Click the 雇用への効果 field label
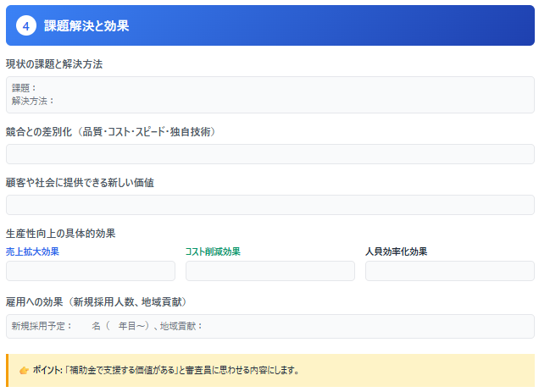Image resolution: width=539 pixels, height=392 pixels. tap(96, 302)
